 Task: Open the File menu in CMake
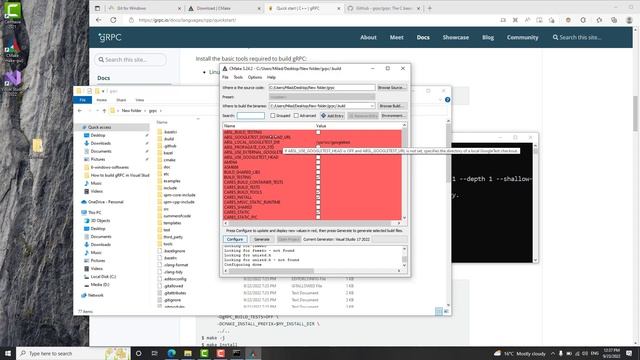(225, 77)
